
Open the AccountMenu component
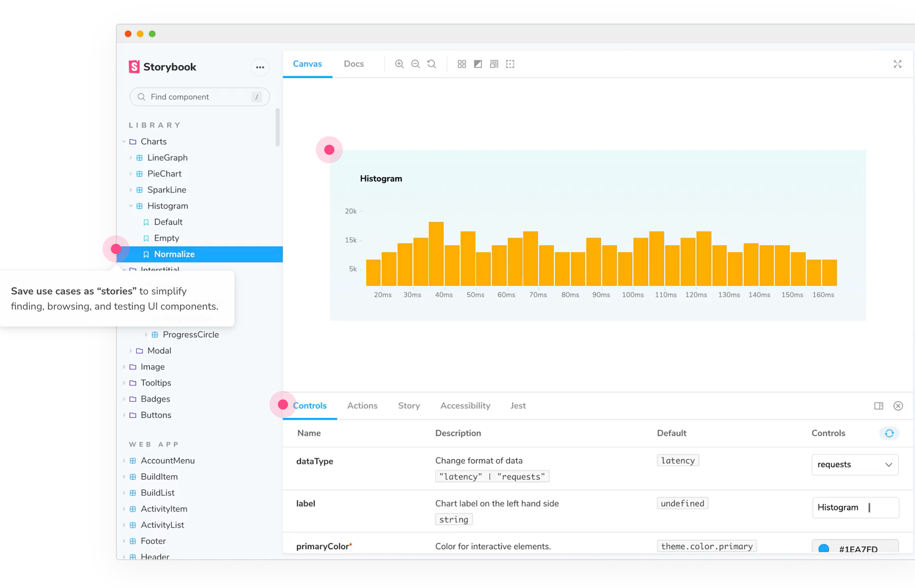(168, 461)
